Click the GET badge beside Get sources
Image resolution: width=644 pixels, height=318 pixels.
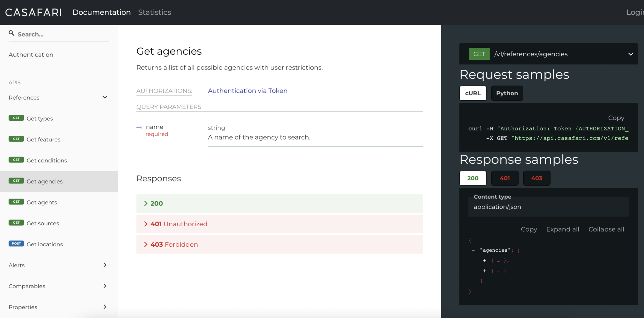coord(16,222)
